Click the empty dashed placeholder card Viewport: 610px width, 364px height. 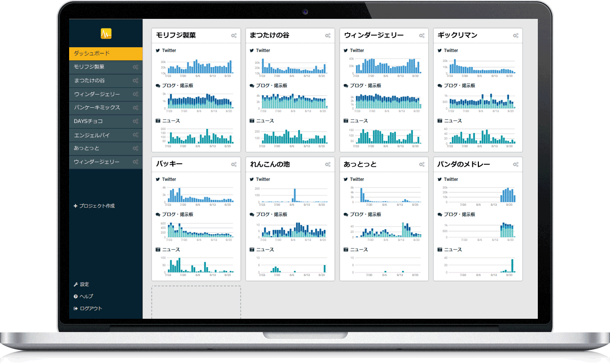196,302
